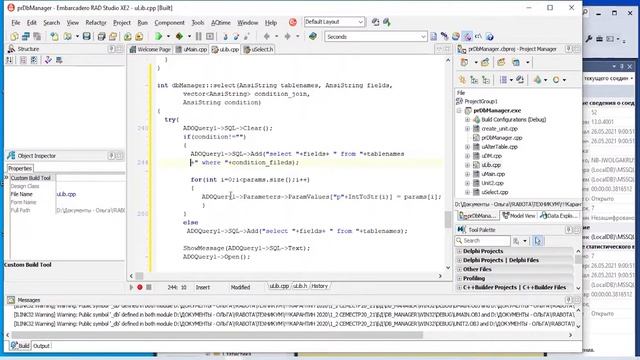Click the Add File to Project icon
The height and width of the screenshot is (360, 640).
tap(128, 37)
